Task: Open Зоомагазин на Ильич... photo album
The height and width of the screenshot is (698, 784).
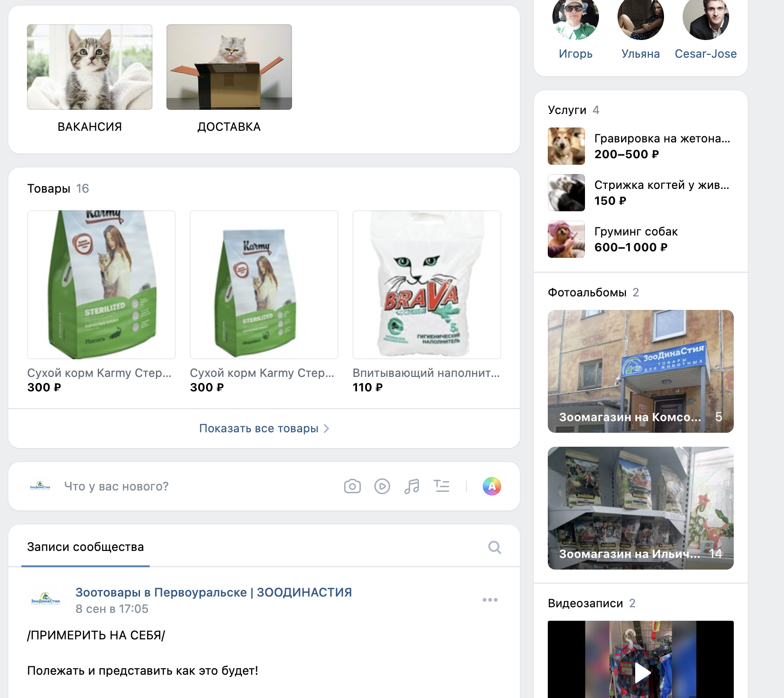Action: click(x=640, y=508)
